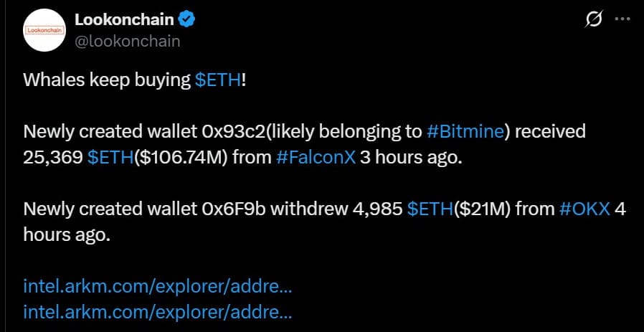Click the blue verified badge
Image resolution: width=644 pixels, height=332 pixels.
[x=186, y=20]
